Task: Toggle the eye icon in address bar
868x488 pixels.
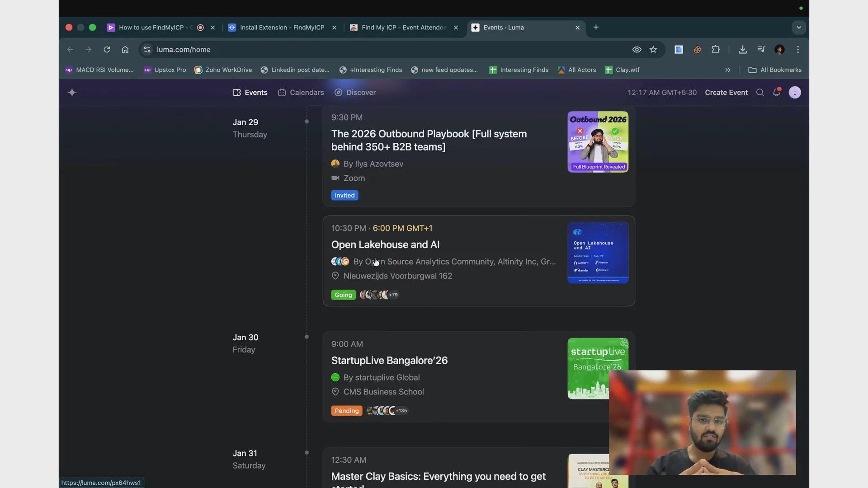Action: 637,50
